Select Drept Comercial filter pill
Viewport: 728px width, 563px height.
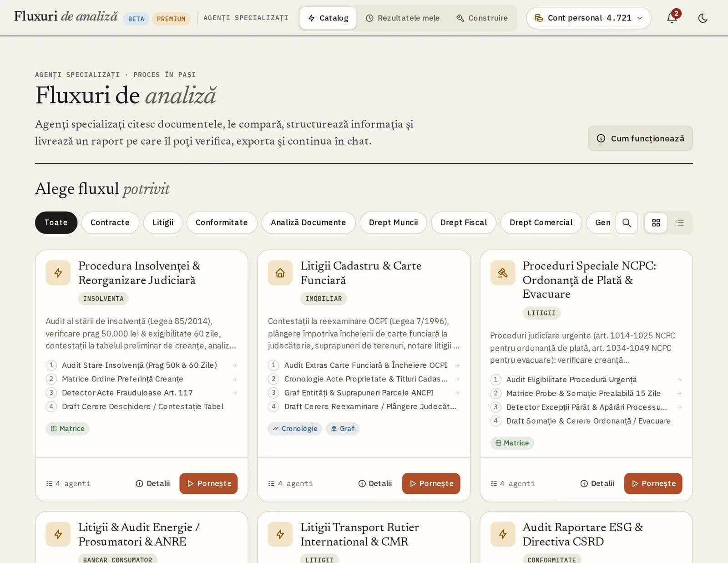[541, 223]
